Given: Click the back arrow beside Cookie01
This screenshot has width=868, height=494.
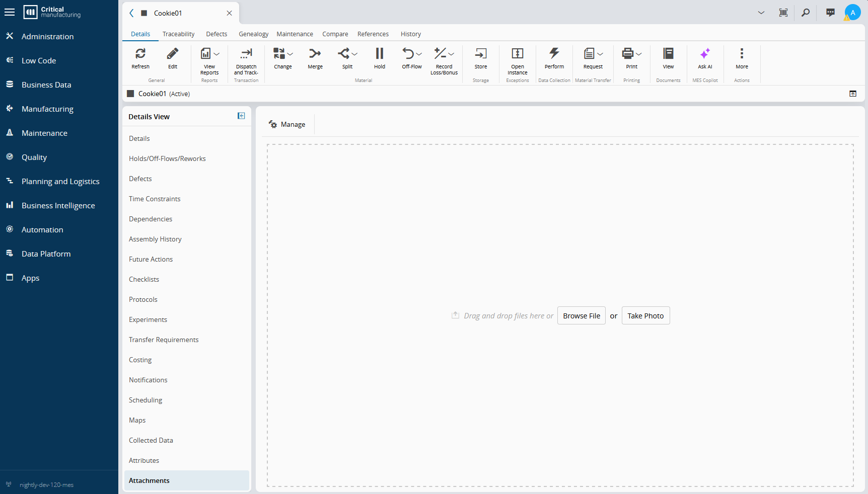Looking at the screenshot, I should [131, 13].
